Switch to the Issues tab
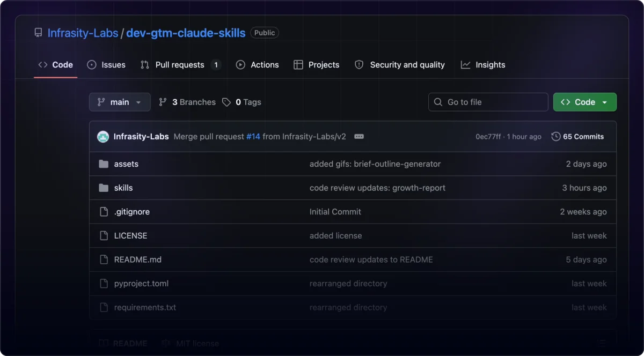This screenshot has width=644, height=356. point(106,65)
